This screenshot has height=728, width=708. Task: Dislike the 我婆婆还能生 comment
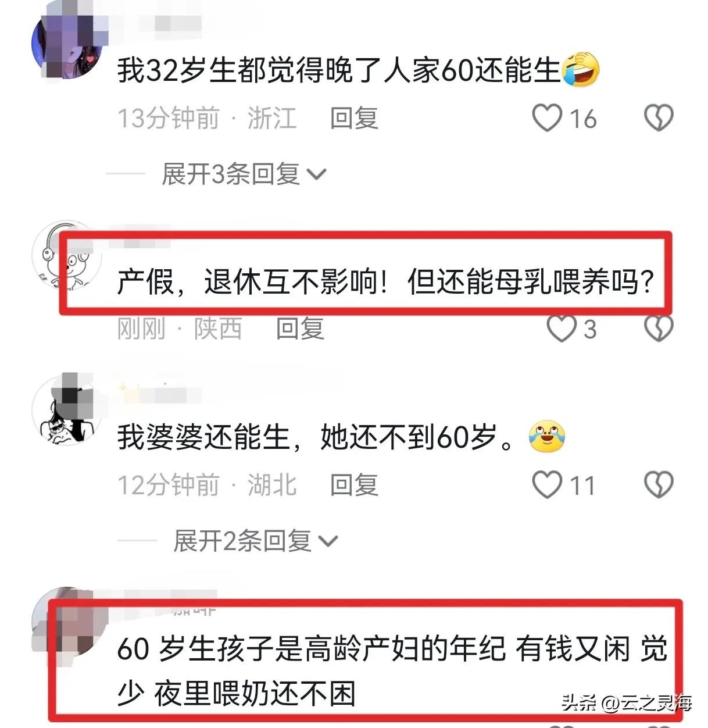659,484
